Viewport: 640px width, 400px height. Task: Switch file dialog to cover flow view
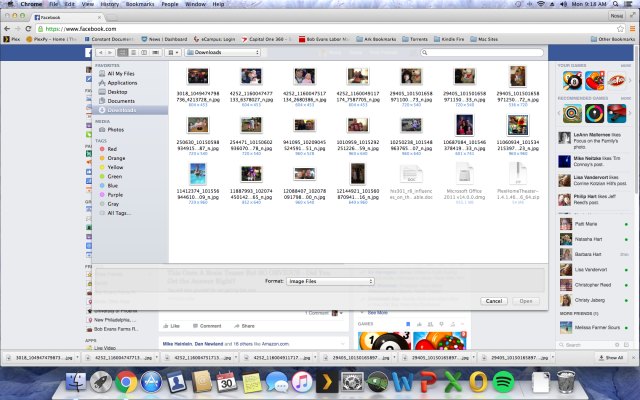pos(155,53)
